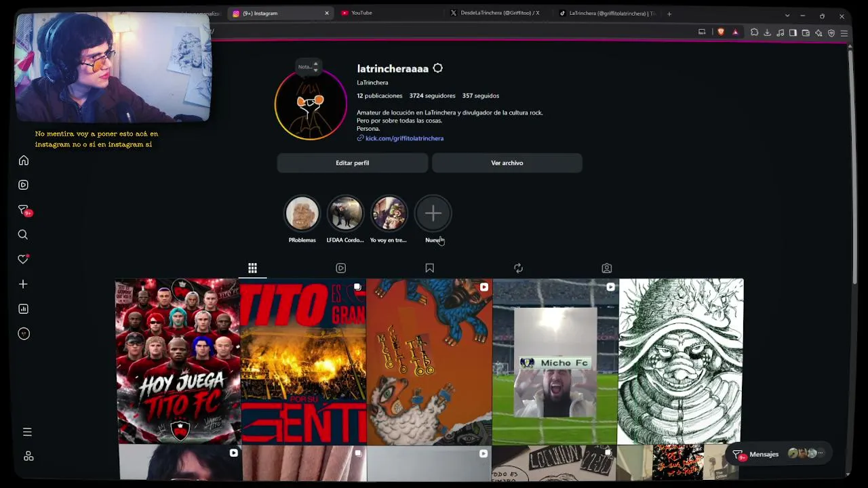The width and height of the screenshot is (868, 488).
Task: Open the Micho Fc video post
Action: click(x=555, y=361)
